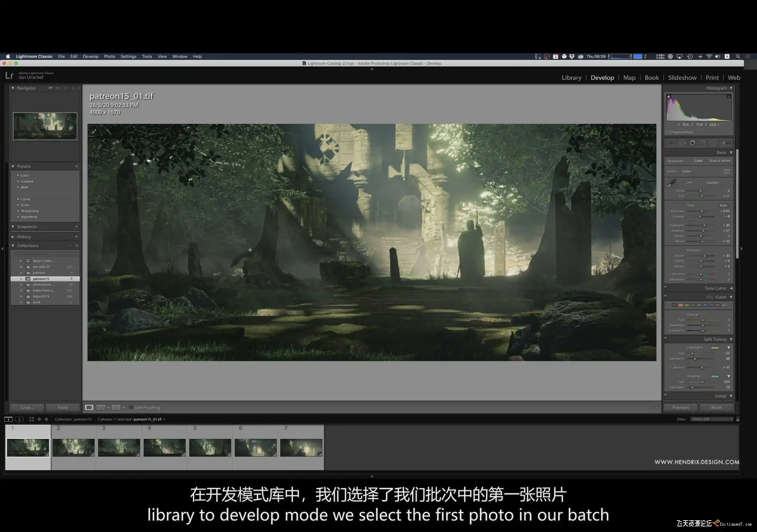Open second window display button 2
This screenshot has height=532, width=757.
[19, 419]
